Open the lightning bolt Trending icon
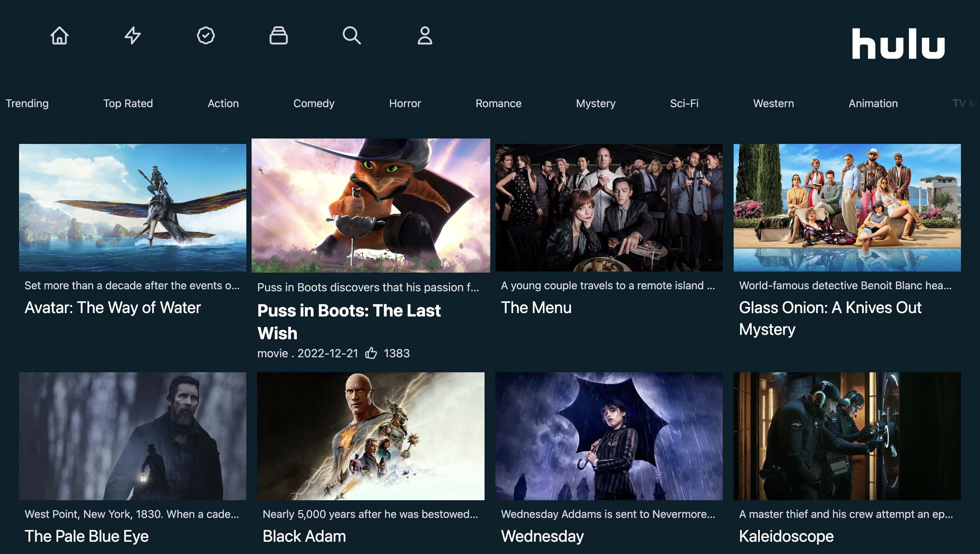980x554 pixels. click(x=132, y=35)
